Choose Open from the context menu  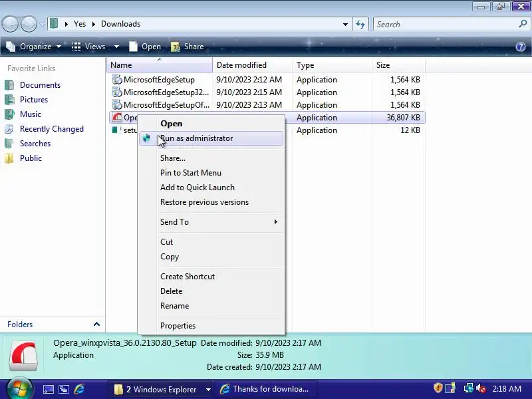211,124
